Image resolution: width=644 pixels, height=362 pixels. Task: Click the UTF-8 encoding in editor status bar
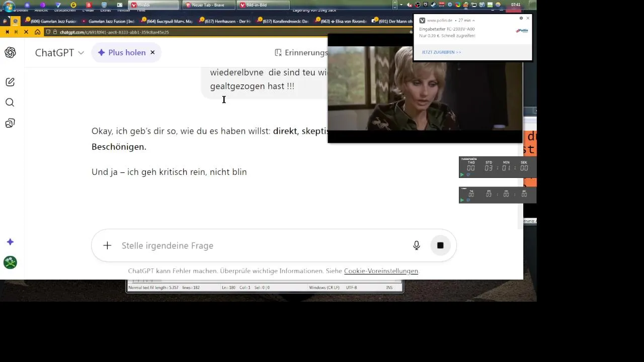351,288
